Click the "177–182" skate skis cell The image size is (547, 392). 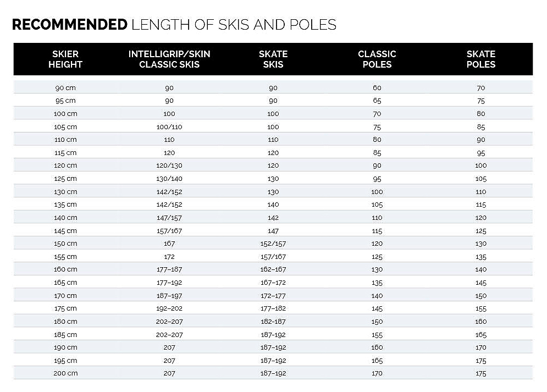coord(273,308)
